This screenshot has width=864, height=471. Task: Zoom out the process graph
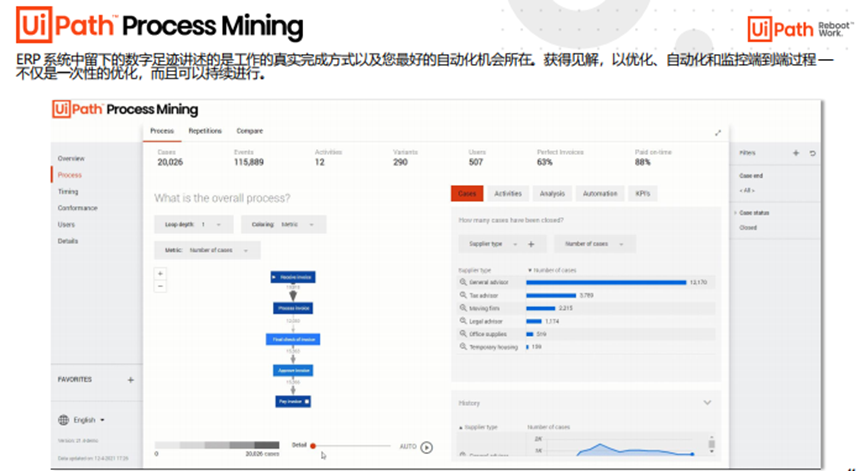tap(160, 286)
